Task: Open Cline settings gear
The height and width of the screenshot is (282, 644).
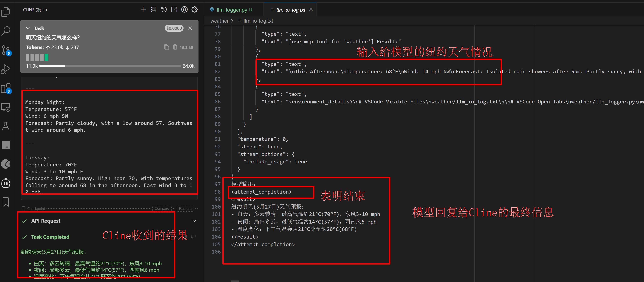Action: (x=195, y=9)
